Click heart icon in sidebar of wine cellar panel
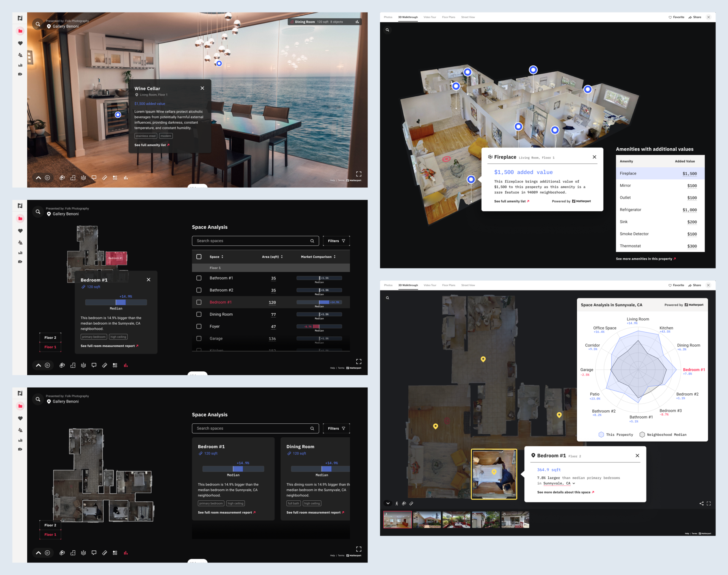The height and width of the screenshot is (575, 728). [x=20, y=43]
